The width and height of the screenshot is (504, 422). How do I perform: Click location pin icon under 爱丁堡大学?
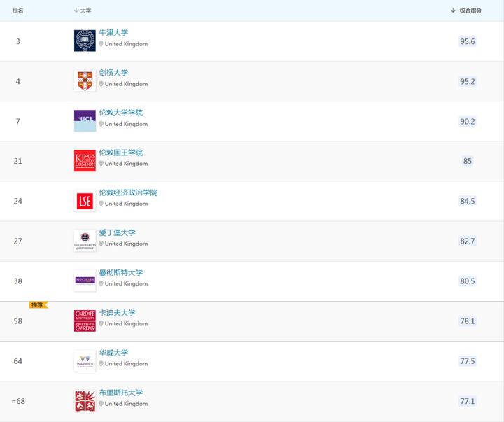pos(101,244)
